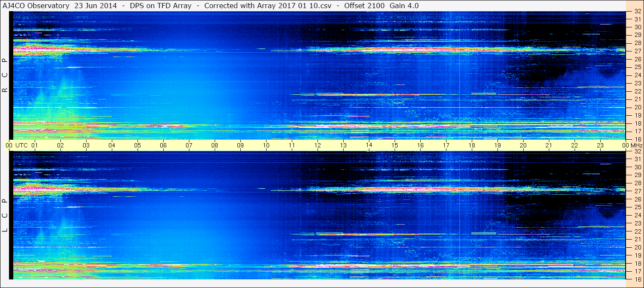Viewport: 644px width, 288px height.
Task: Select "Corrected with Array 2017 01 10.csv" text
Action: 268,6
